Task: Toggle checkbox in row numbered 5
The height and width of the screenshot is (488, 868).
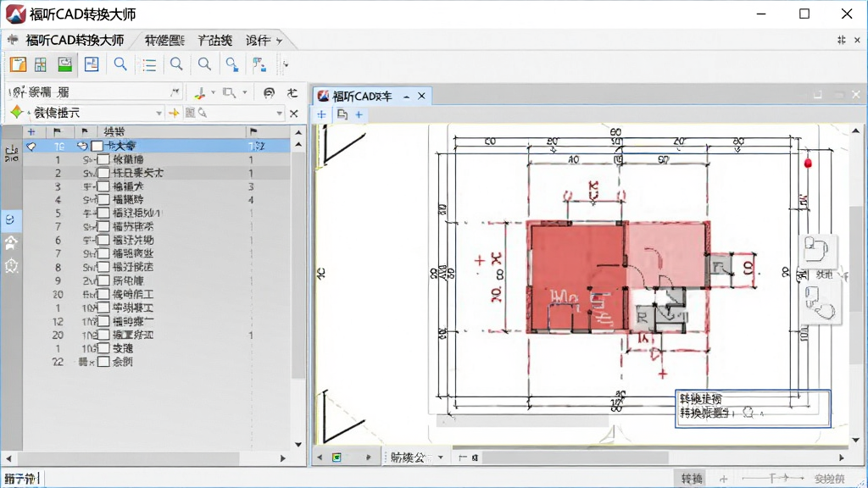Action: pyautogui.click(x=103, y=213)
